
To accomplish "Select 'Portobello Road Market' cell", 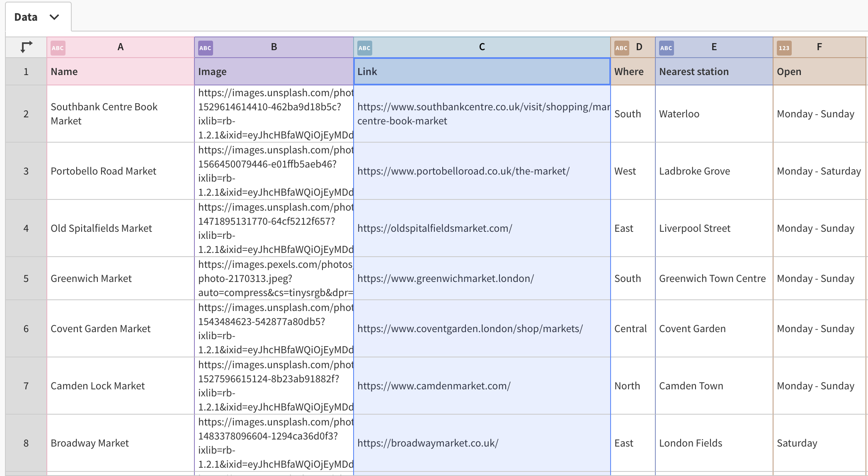I will click(121, 171).
